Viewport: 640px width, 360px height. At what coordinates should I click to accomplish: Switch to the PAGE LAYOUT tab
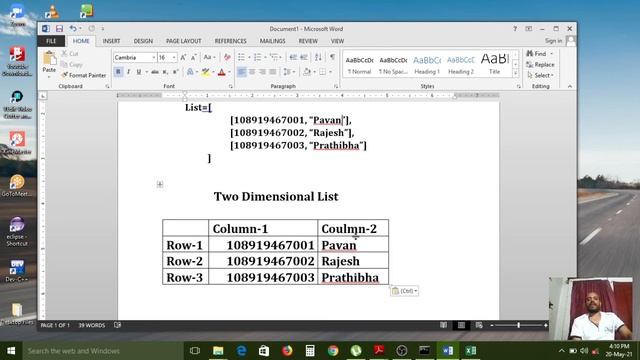click(x=184, y=41)
